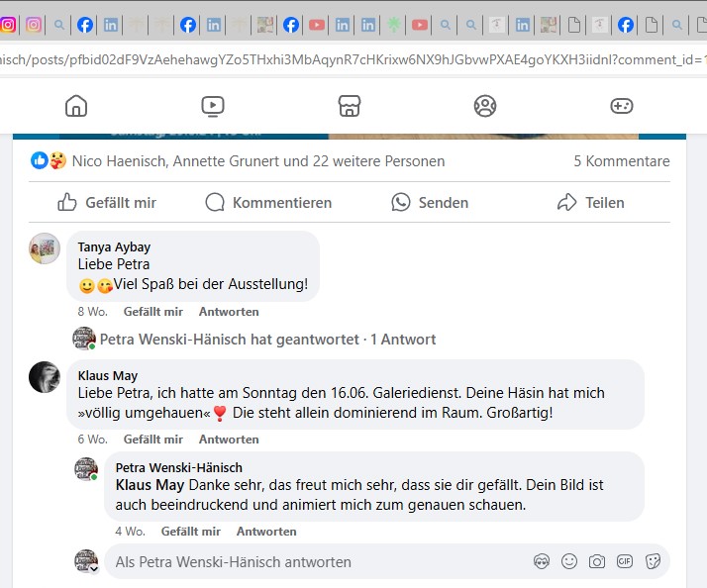Open the sticker picker in reply box

tap(653, 561)
